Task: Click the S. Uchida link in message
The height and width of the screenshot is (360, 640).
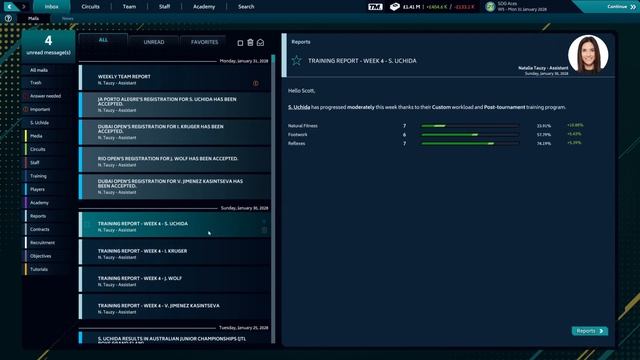Action: pyautogui.click(x=299, y=107)
